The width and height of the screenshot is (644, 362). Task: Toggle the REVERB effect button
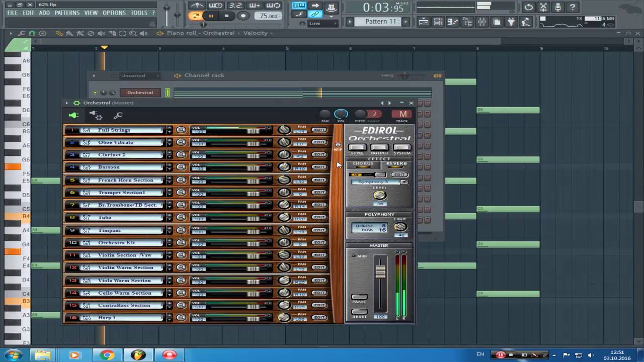(x=396, y=164)
